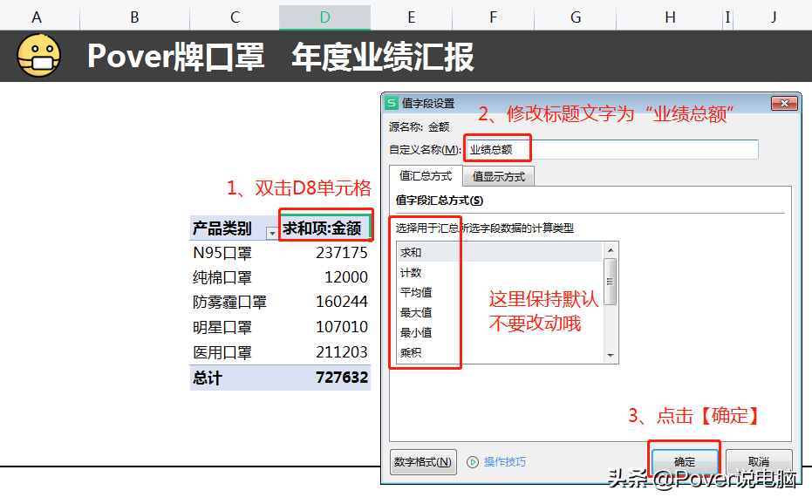
Task: Click the total value 727632
Action: pos(342,378)
